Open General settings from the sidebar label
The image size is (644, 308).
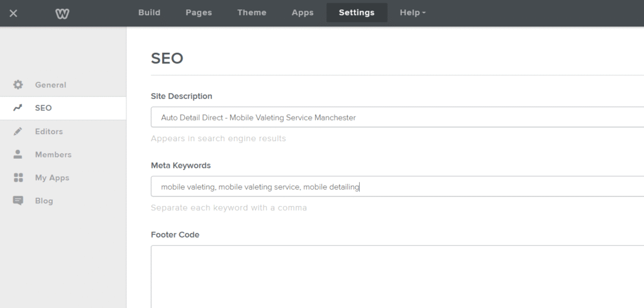click(x=50, y=85)
